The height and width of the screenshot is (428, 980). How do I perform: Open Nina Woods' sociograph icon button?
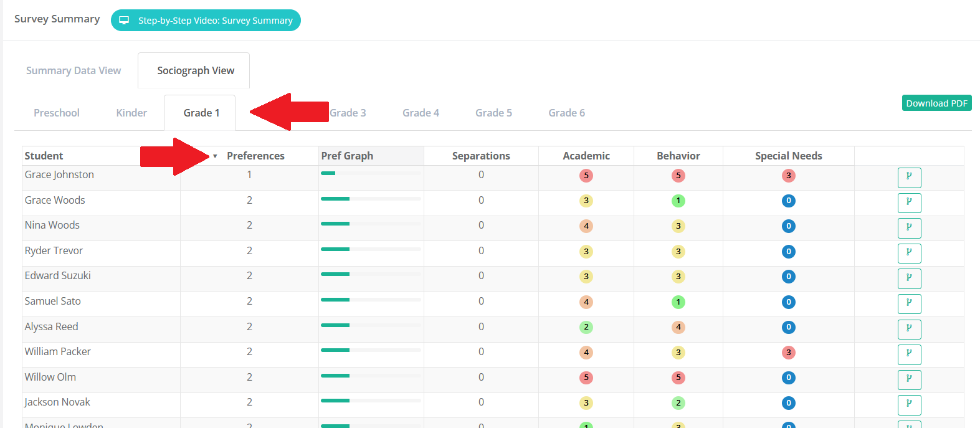(909, 228)
